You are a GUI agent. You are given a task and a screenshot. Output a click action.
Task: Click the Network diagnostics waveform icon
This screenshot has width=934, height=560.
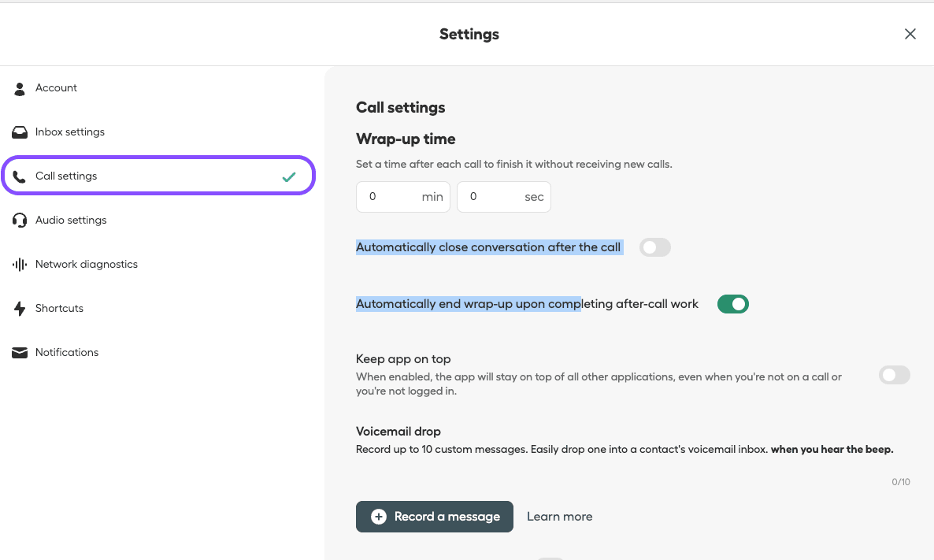click(x=20, y=265)
